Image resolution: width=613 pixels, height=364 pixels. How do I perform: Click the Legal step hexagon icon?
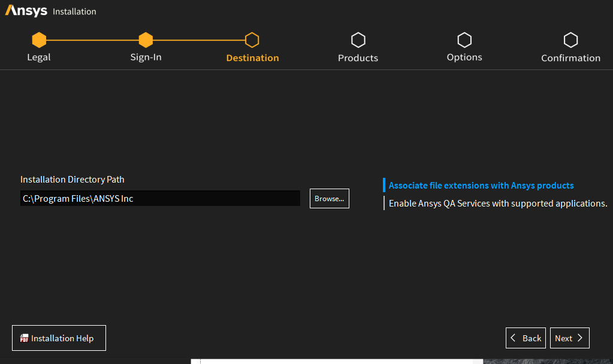pyautogui.click(x=39, y=40)
